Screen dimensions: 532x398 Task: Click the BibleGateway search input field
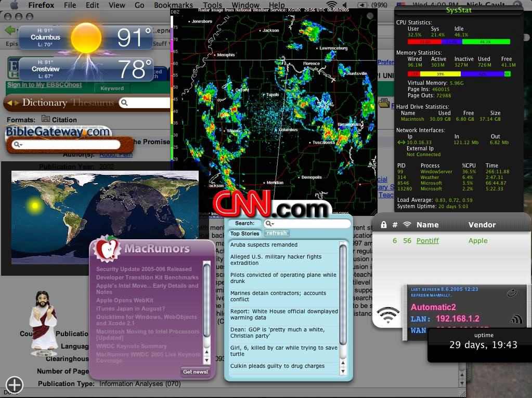point(66,145)
